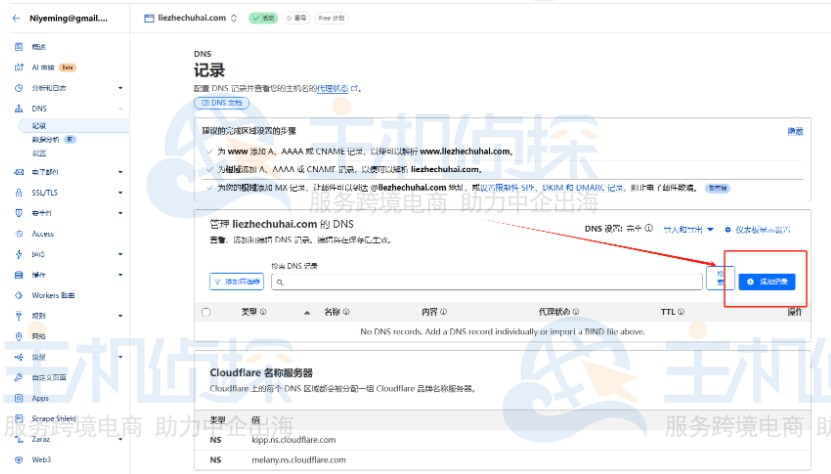
Task: Open the import and export dropdown
Action: [x=688, y=230]
